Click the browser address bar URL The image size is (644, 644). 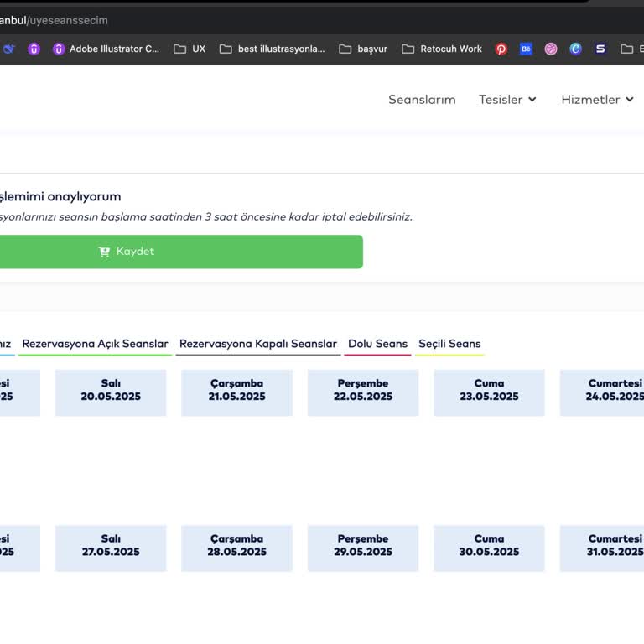54,20
